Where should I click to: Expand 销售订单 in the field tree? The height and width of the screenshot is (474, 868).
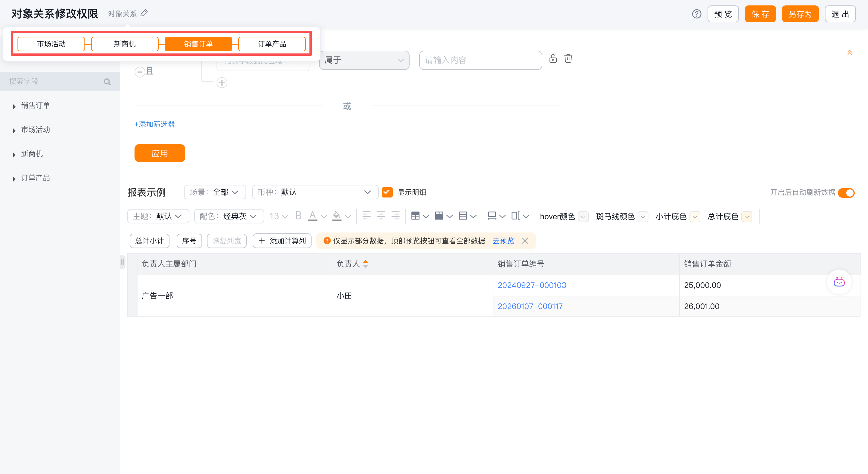(14, 106)
